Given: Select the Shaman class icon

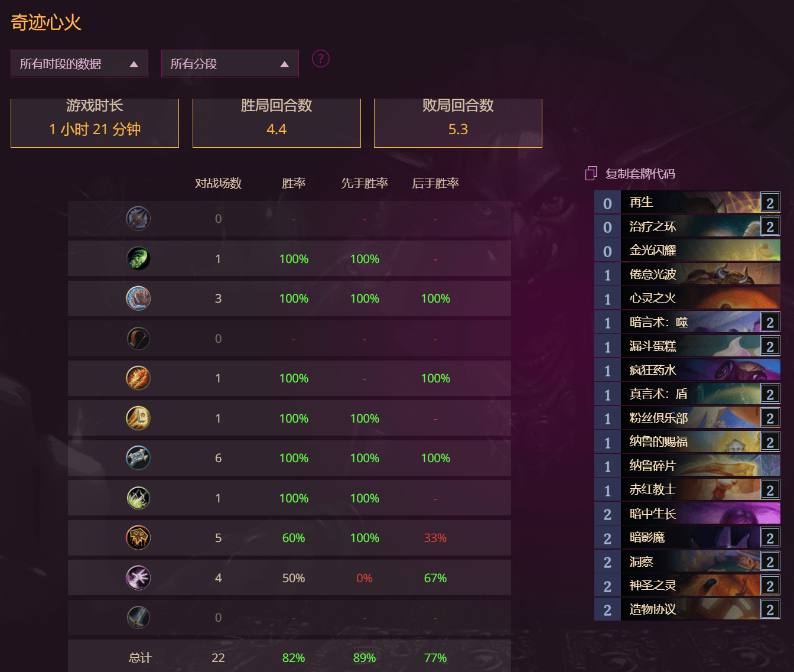Looking at the screenshot, I should click(x=138, y=538).
